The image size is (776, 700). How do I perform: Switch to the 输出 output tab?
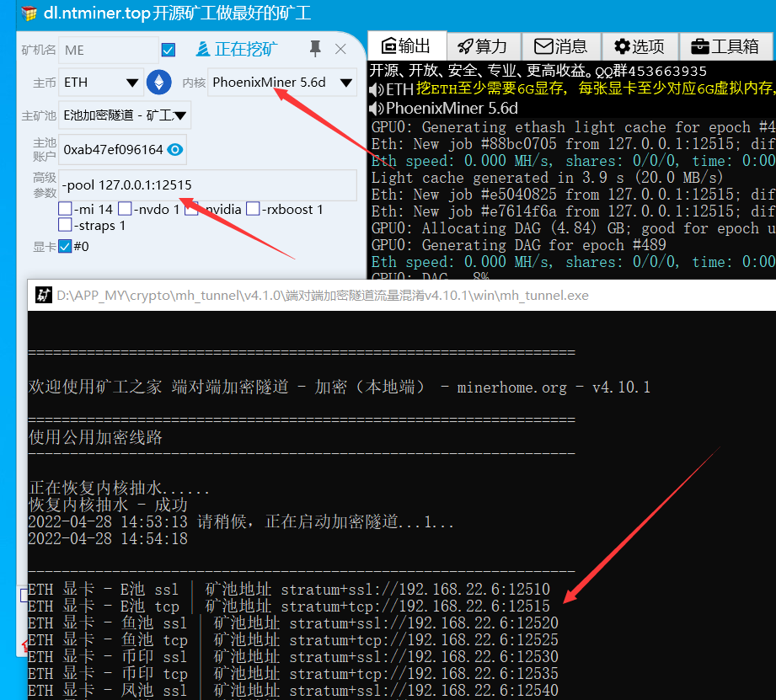coord(407,46)
